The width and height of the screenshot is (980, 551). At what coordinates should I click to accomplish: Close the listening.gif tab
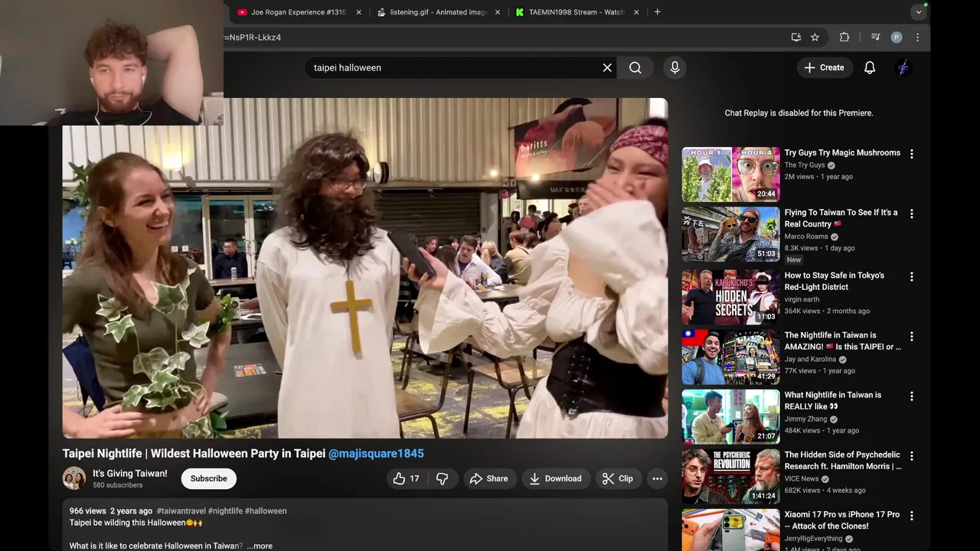click(x=498, y=12)
